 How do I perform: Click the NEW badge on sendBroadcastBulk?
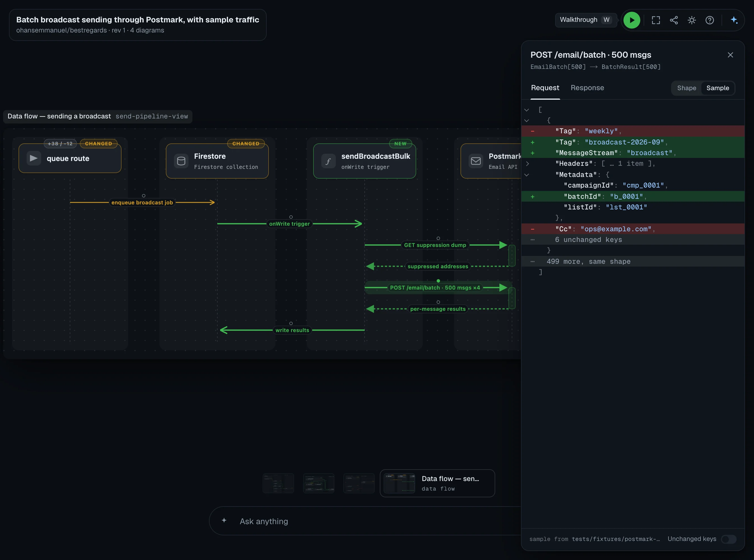tap(401, 144)
